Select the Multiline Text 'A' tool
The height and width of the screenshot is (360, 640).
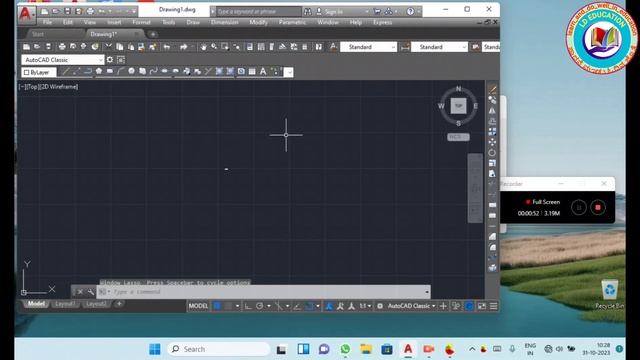tap(263, 72)
